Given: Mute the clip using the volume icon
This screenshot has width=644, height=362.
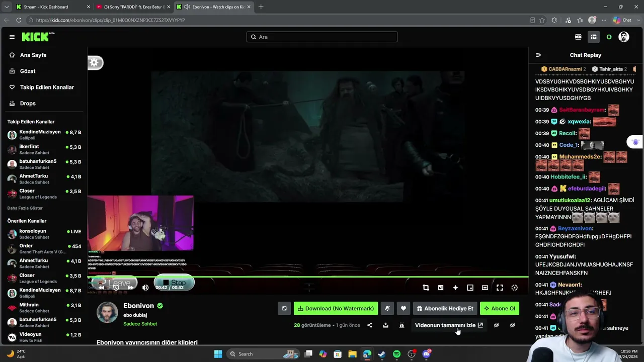Looking at the screenshot, I should (145, 288).
